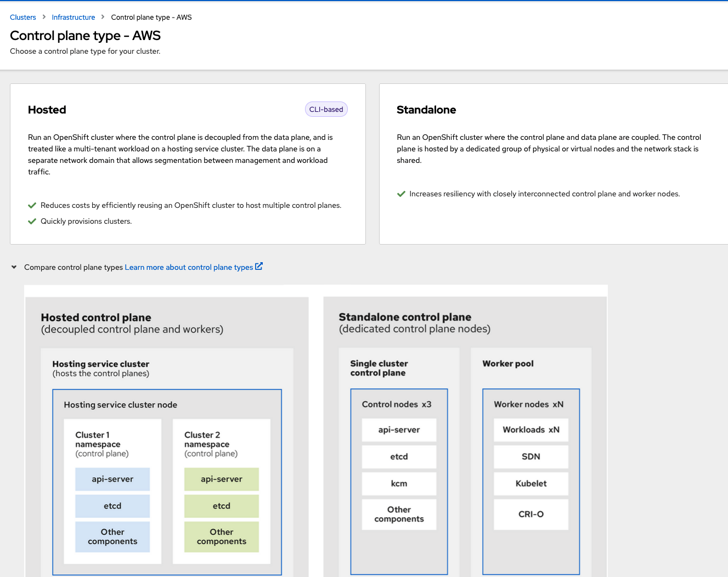728x577 pixels.
Task: Click the page heading Control plane type - AWS
Action: tap(86, 36)
